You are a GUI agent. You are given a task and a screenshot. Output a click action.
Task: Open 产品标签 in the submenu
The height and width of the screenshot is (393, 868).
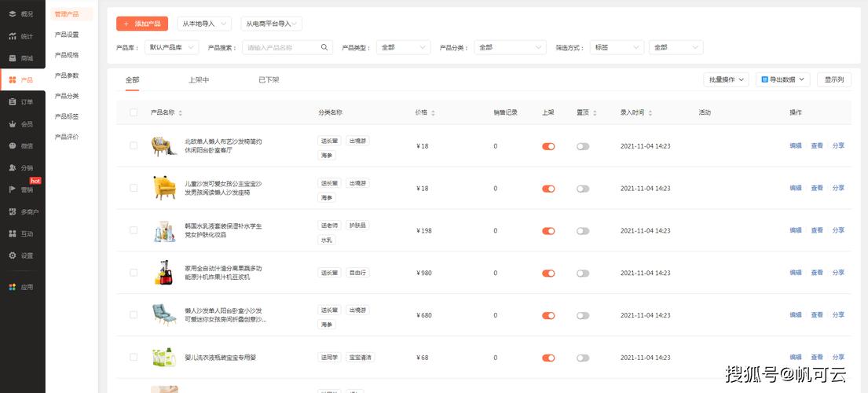67,116
